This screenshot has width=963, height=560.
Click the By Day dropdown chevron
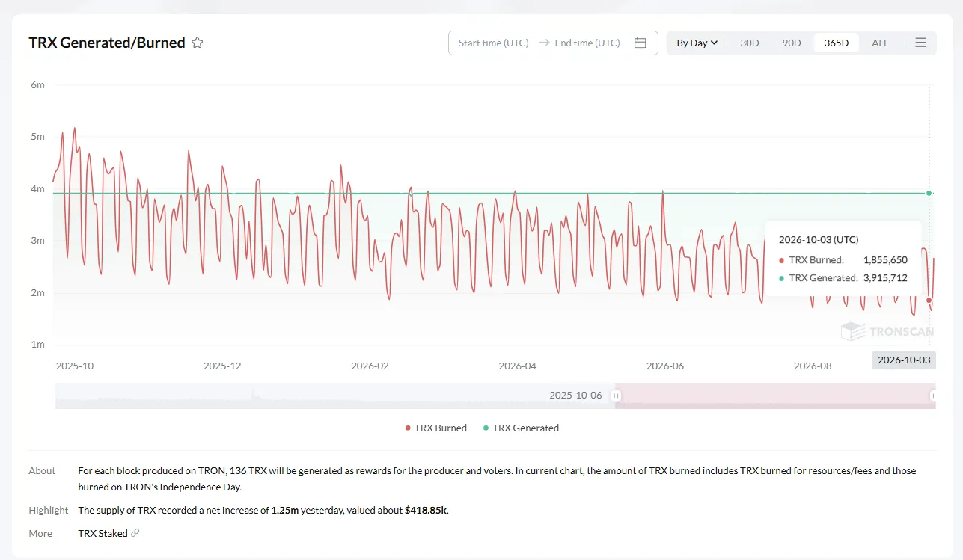tap(715, 43)
